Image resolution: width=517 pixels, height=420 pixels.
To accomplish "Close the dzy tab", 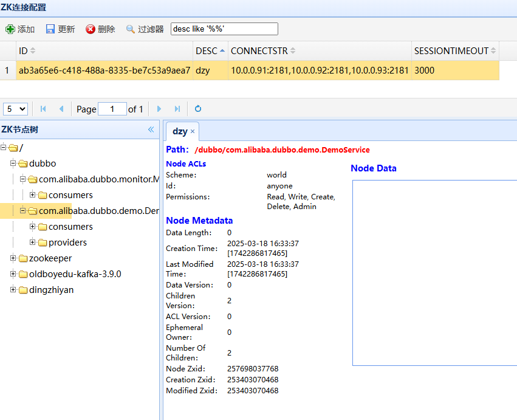I will click(193, 131).
